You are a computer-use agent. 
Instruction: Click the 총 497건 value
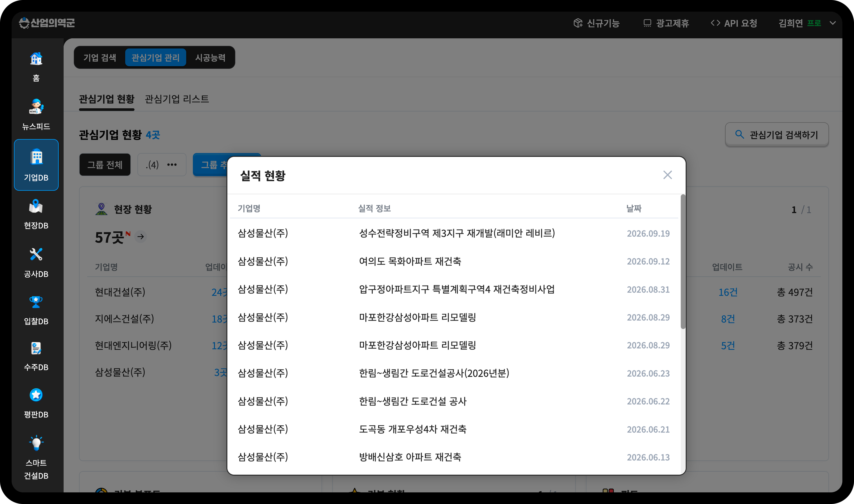pyautogui.click(x=795, y=292)
